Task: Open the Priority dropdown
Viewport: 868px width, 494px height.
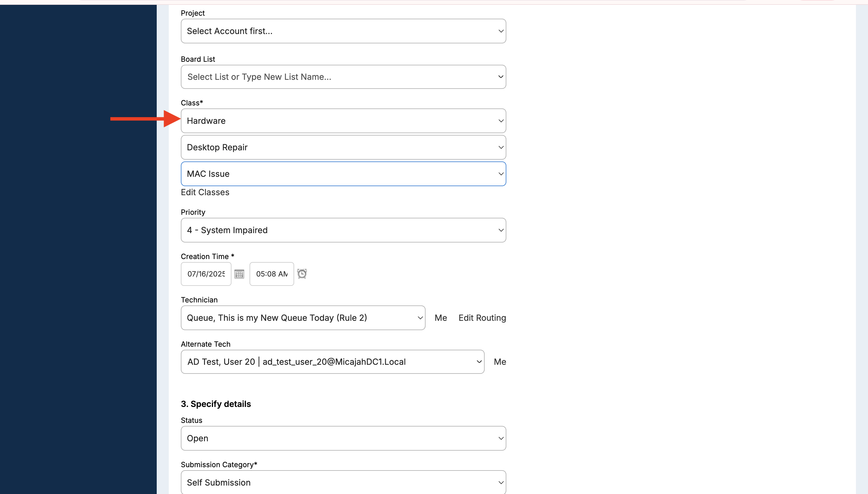Action: (x=343, y=230)
